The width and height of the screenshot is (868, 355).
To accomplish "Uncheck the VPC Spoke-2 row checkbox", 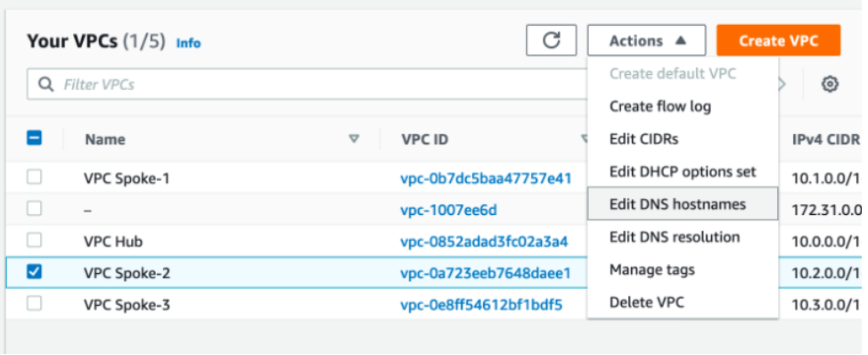I will [x=35, y=272].
